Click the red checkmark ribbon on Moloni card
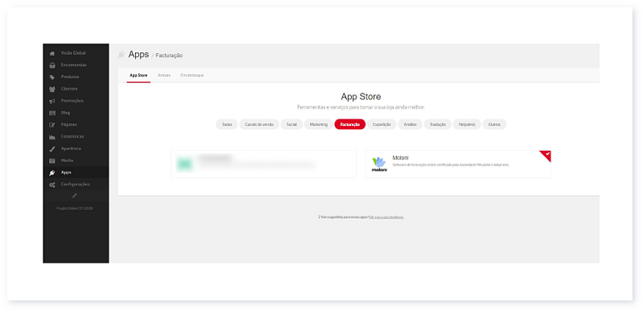 (546, 156)
